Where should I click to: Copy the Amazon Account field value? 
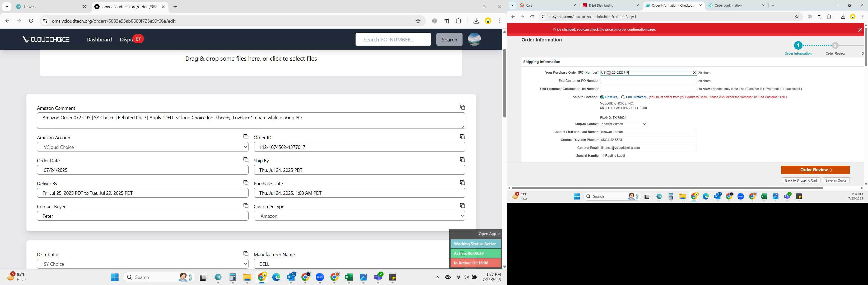click(246, 137)
